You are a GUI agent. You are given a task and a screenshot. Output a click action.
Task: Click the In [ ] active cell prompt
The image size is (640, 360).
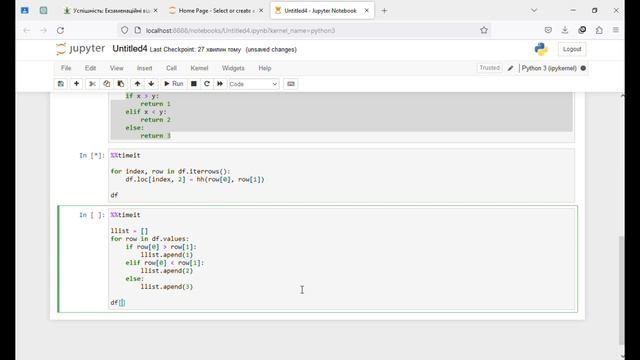[92, 215]
